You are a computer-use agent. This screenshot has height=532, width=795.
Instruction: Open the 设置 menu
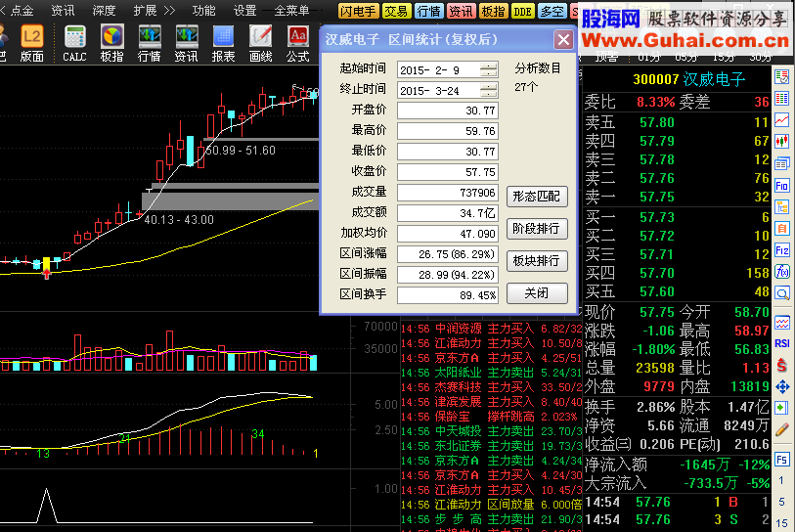pos(244,10)
